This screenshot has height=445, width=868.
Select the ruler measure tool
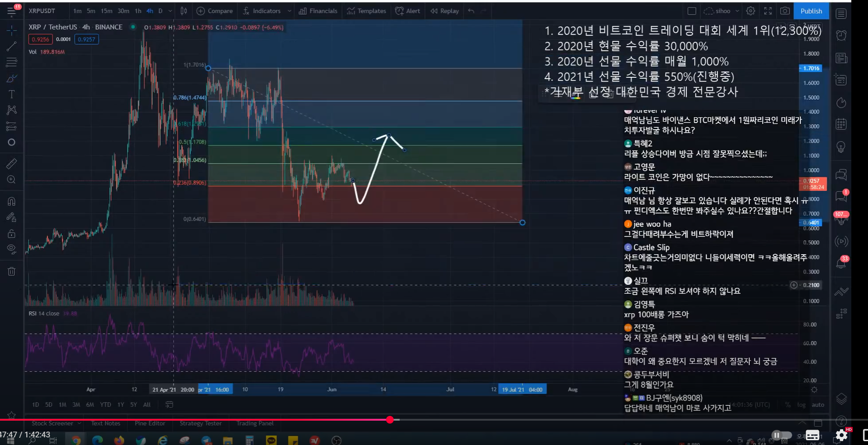[x=11, y=164]
